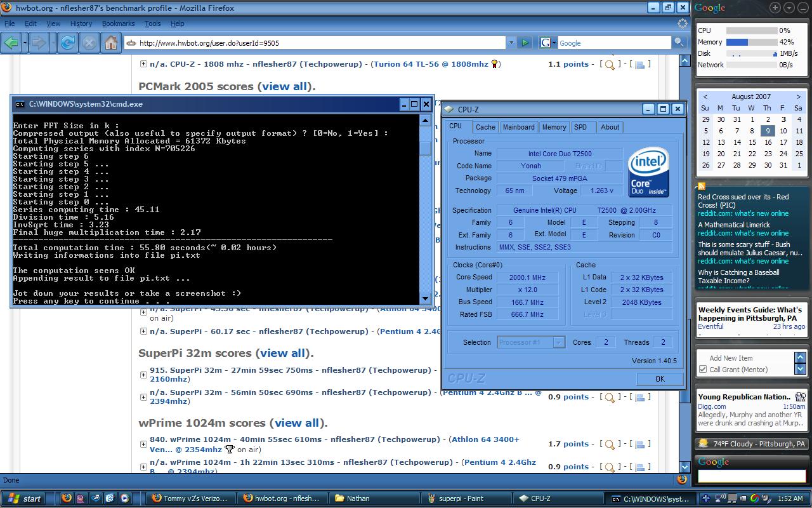
Task: Switch to the SPD tab in CPU-Z
Action: [x=580, y=127]
